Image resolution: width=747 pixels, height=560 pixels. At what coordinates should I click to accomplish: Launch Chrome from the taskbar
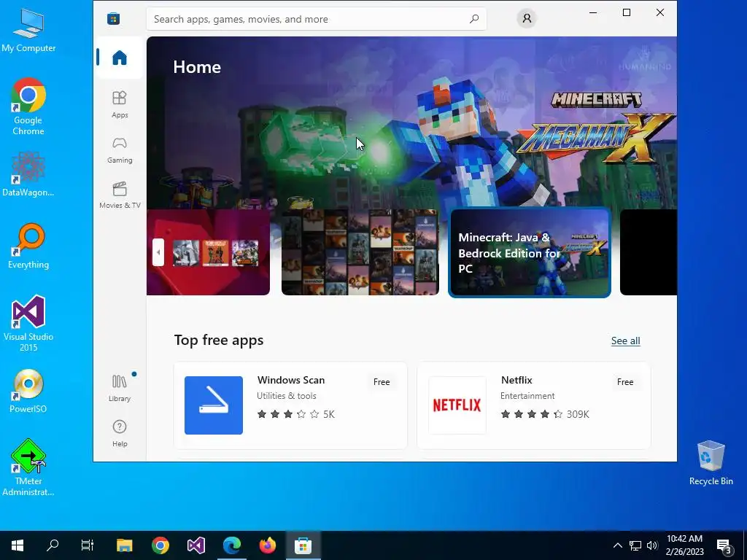click(160, 545)
